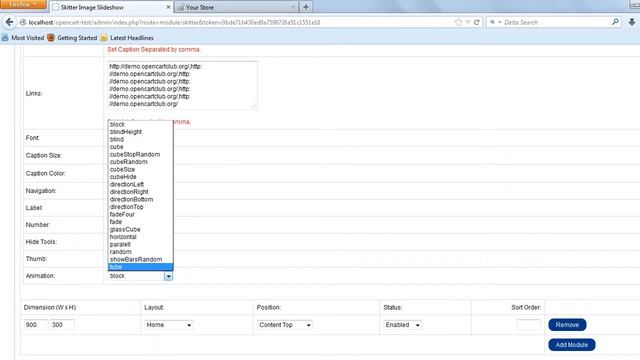Pick 'glassCube' from the animation list
Image resolution: width=640 pixels, height=360 pixels.
(x=140, y=229)
